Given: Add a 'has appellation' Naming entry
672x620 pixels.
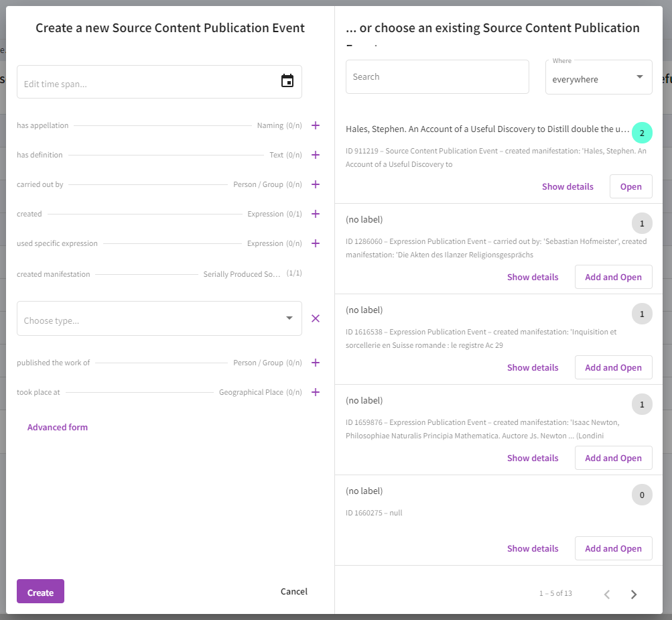Looking at the screenshot, I should tap(316, 125).
